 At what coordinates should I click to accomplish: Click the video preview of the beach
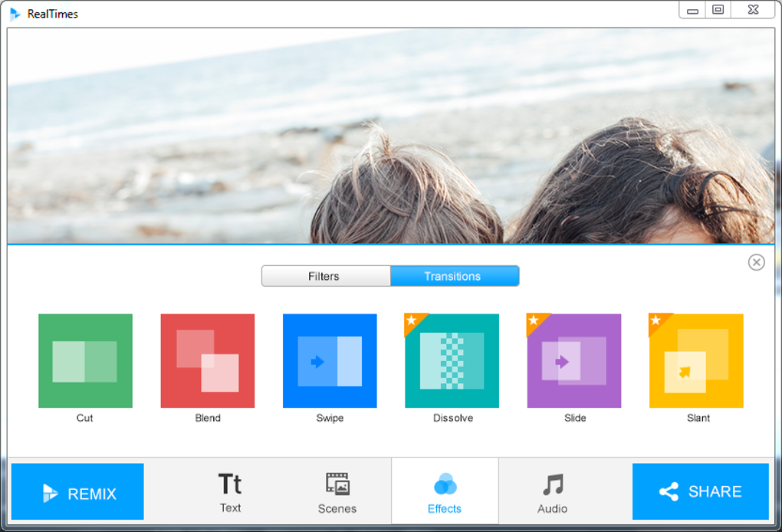coord(391,136)
